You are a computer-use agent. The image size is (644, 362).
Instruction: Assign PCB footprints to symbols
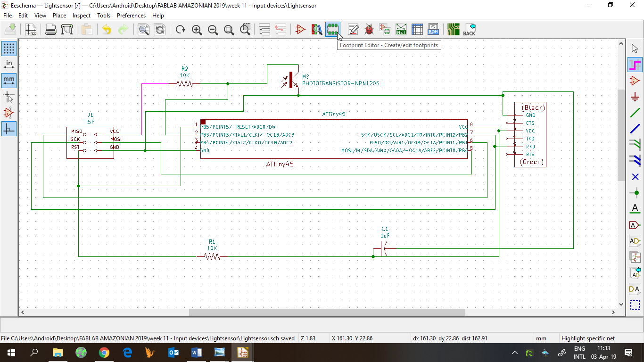(385, 29)
